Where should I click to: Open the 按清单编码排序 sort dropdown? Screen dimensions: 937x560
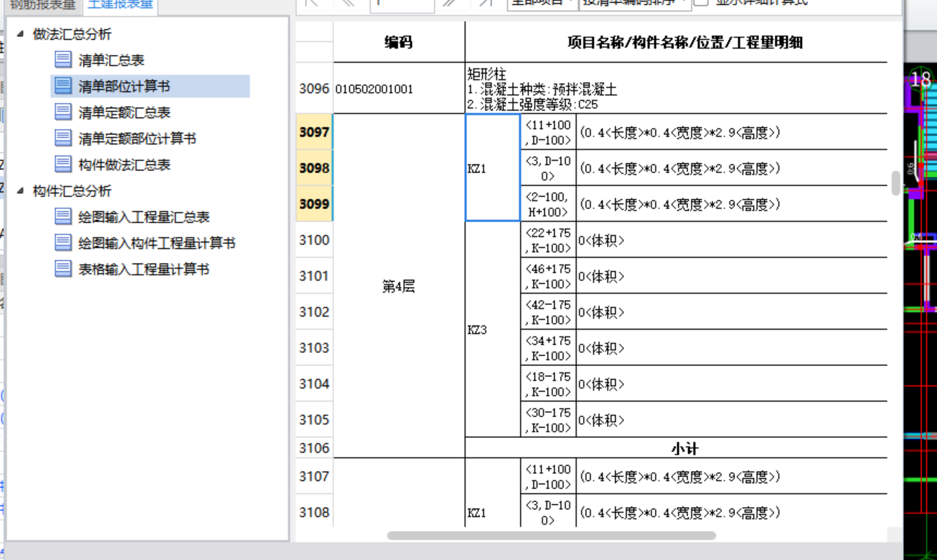coord(635,4)
